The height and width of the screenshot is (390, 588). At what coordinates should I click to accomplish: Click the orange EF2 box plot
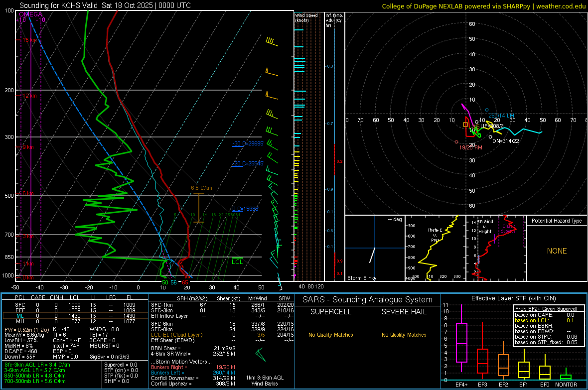[x=503, y=361]
